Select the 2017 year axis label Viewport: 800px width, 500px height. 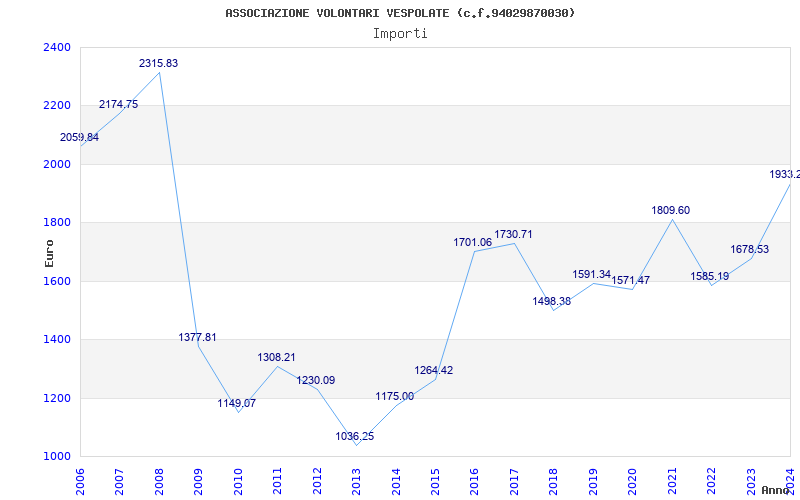[x=514, y=482]
